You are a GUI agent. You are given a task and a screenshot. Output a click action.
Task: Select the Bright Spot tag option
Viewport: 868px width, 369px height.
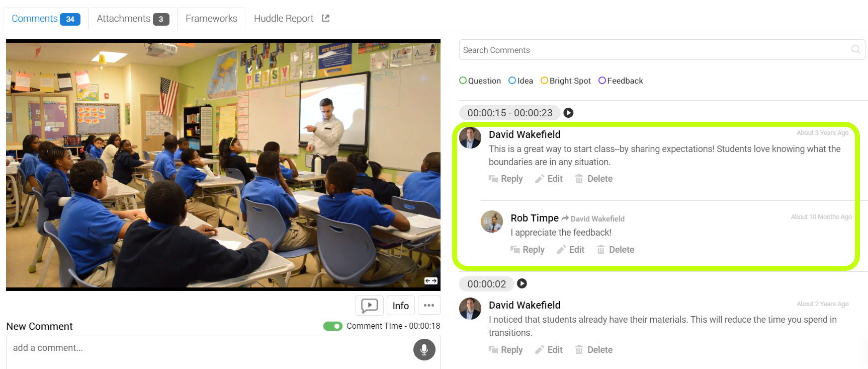coord(565,81)
